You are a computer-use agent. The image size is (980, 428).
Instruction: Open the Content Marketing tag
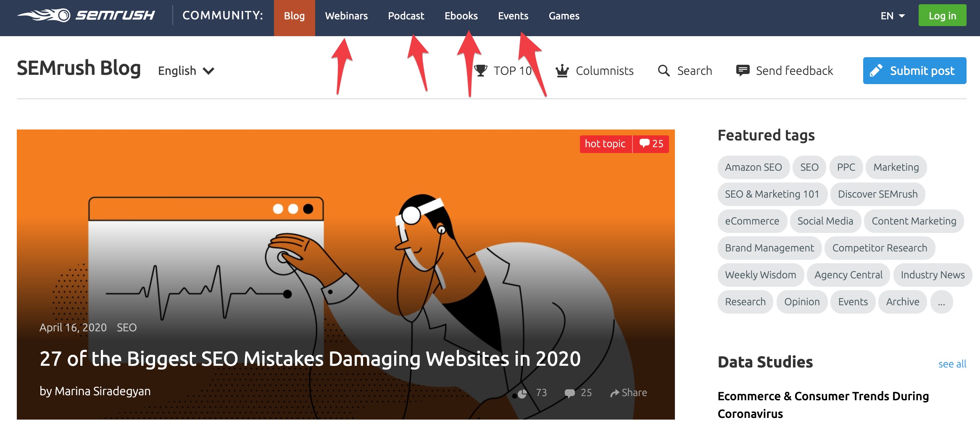pos(914,221)
